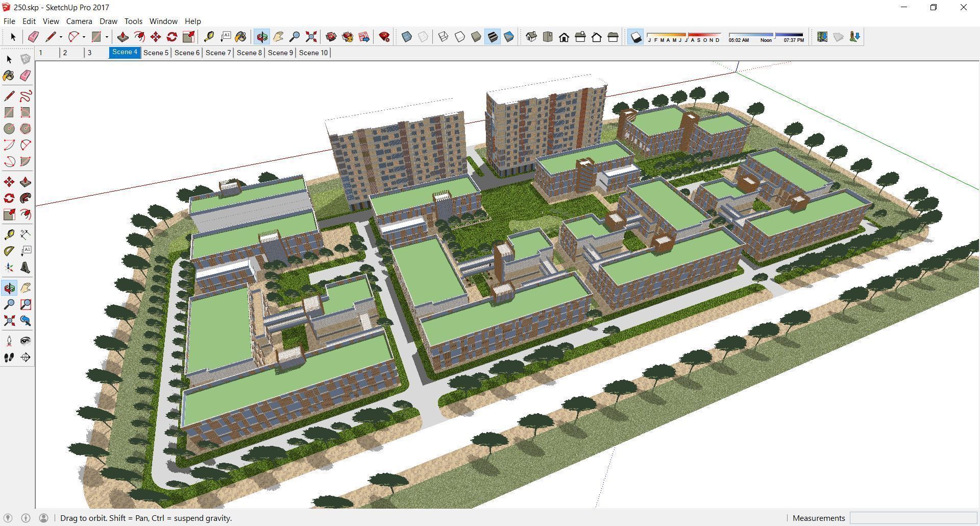The image size is (980, 526).
Task: Choose the Protractor tool
Action: coord(9,251)
